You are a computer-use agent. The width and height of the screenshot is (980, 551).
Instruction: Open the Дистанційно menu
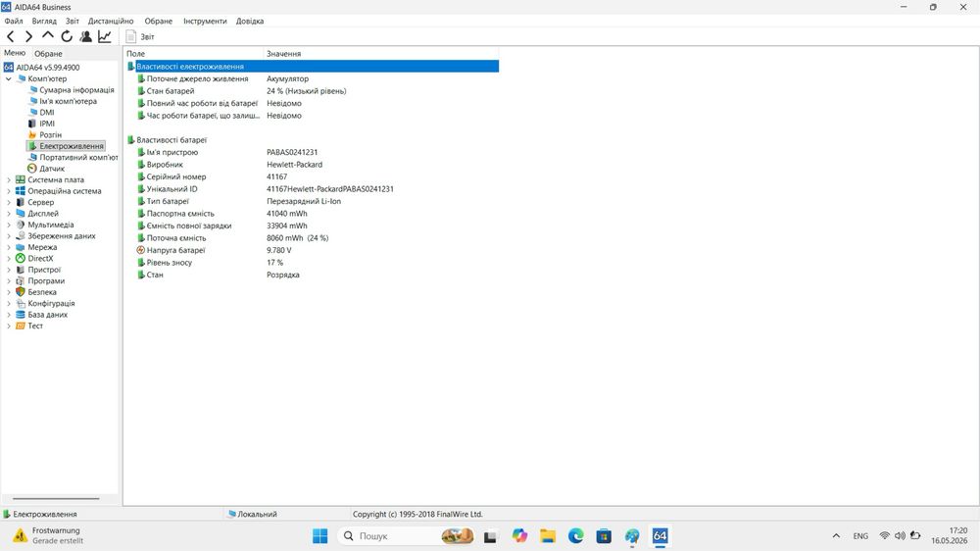click(111, 21)
